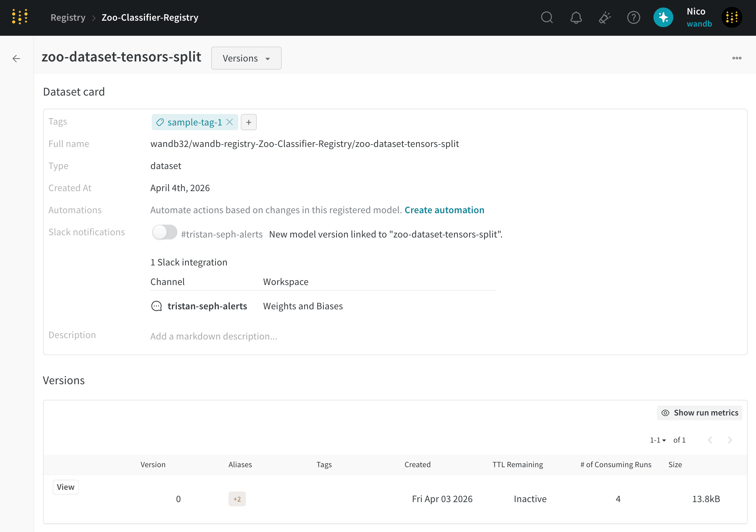Screen dimensions: 756x532
Task: Click Create automation link
Action: point(444,210)
